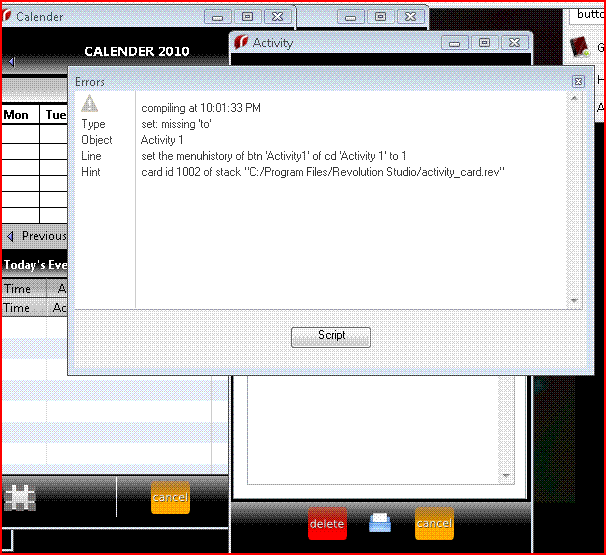Click the 'Activity 1' object value in Errors
This screenshot has height=555, width=606.
point(162,140)
